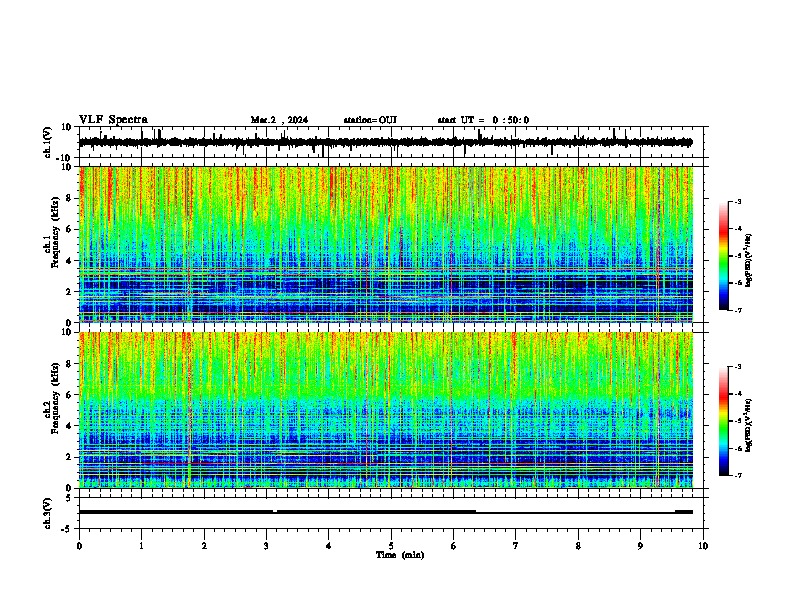Click the -4 tick on ch.1 colorbar
792x612 pixels.
737,229
